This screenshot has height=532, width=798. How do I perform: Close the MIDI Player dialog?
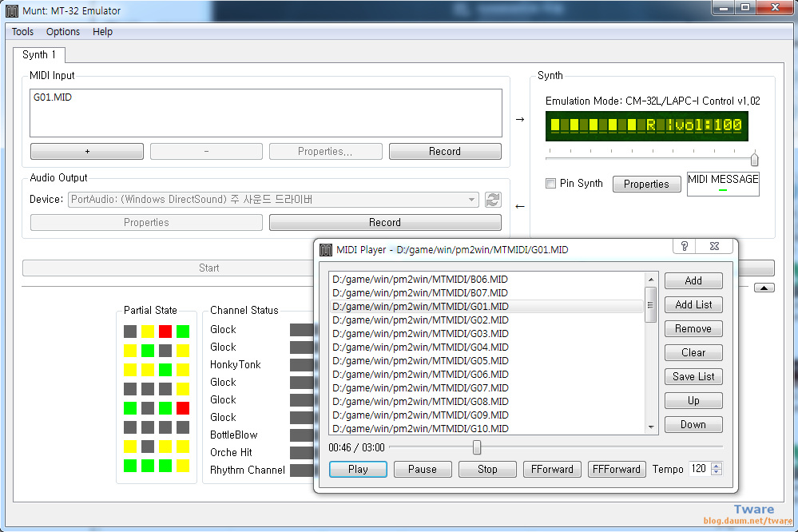pyautogui.click(x=714, y=246)
